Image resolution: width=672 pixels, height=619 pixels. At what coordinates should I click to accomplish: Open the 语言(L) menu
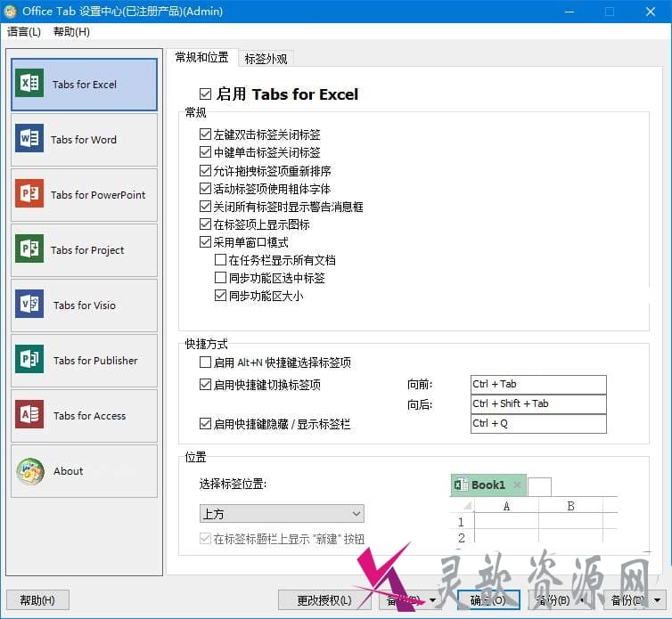[x=24, y=32]
